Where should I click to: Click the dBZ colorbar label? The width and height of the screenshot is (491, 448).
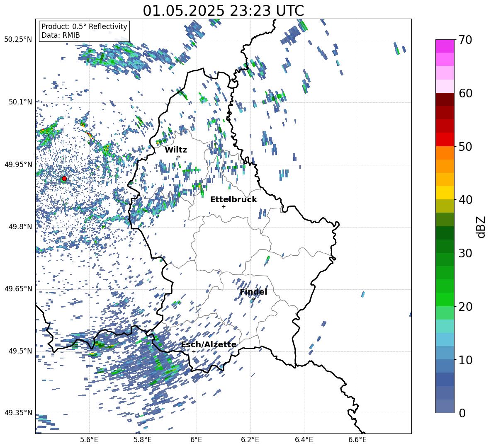click(481, 227)
